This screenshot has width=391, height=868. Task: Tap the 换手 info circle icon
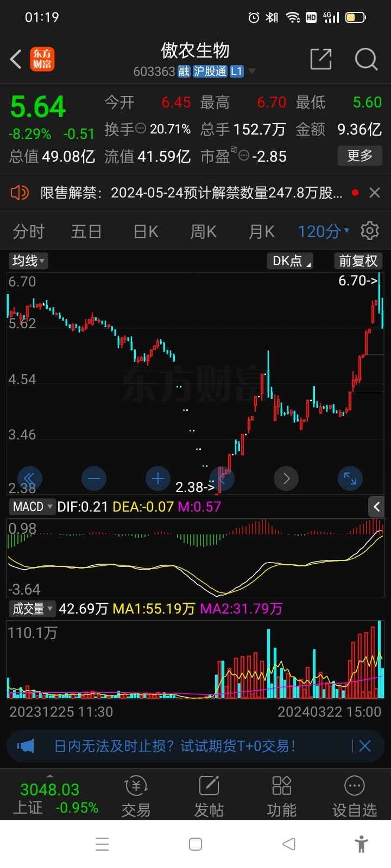[x=141, y=129]
